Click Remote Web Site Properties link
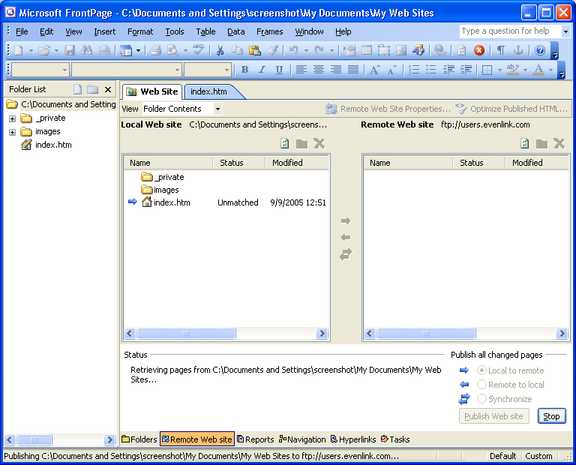This screenshot has height=465, width=576. click(x=388, y=109)
